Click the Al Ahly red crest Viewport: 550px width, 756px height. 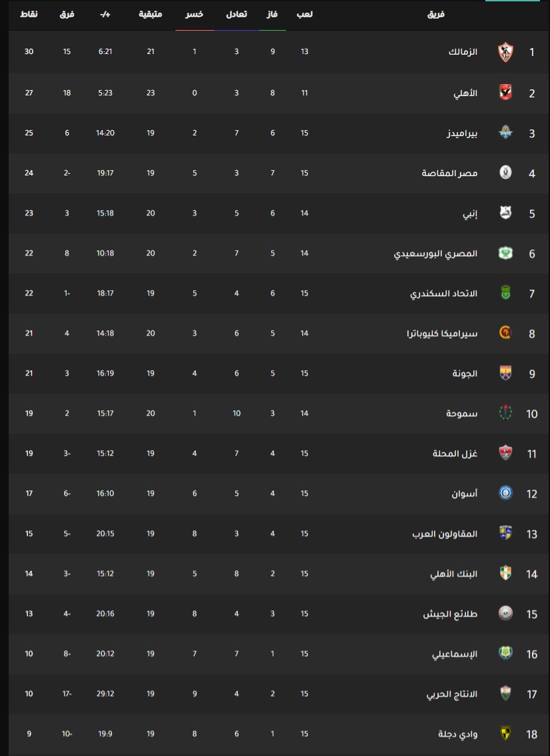(505, 93)
